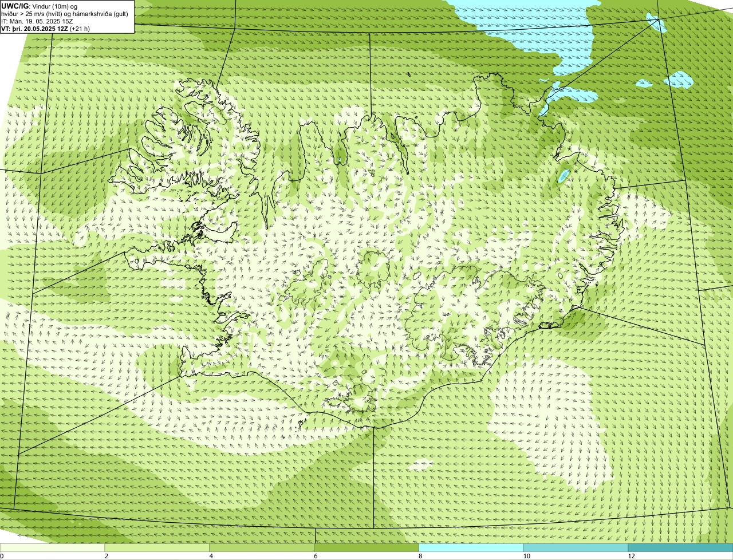Screen dimensions: 733x560
Task: Click the colorbar label '8'
Action: tap(420, 556)
